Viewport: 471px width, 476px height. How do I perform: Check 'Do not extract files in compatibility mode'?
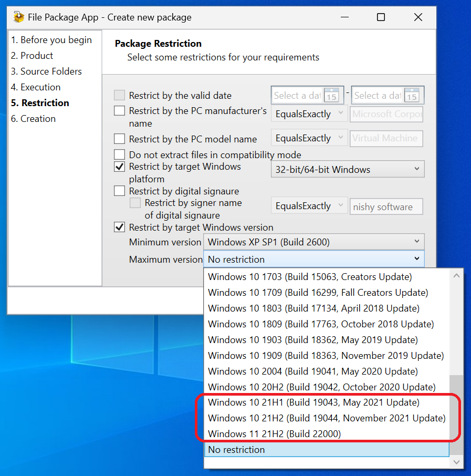pos(119,154)
